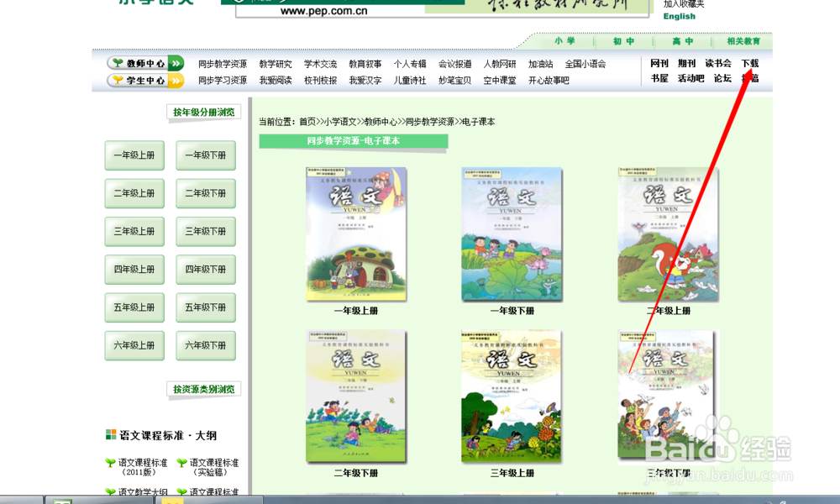Screen dimensions: 840x504
Task: Select the 六年级上册 sidebar button
Action: point(134,345)
